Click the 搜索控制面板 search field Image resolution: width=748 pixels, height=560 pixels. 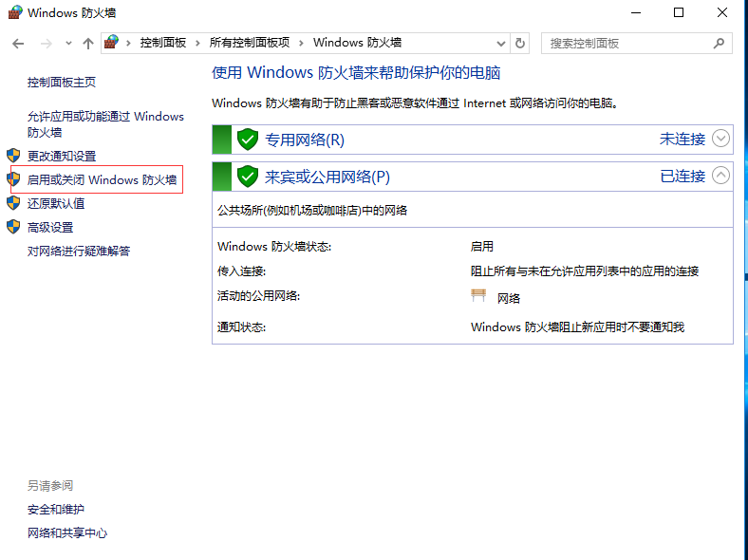636,44
